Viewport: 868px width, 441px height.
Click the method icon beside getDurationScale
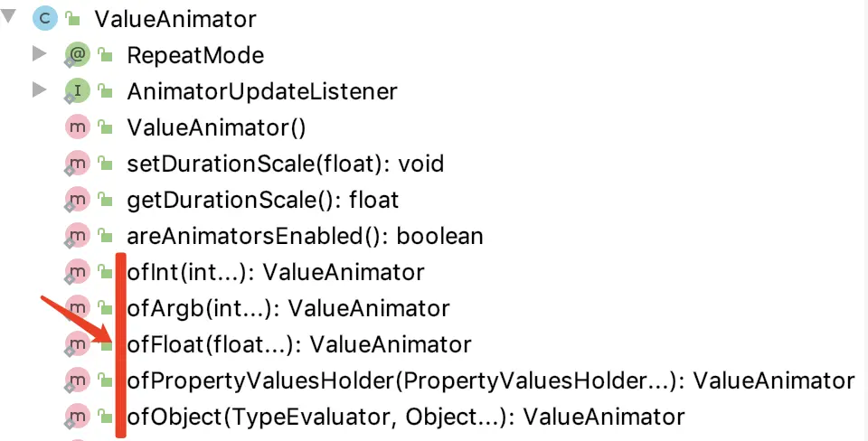(x=77, y=199)
